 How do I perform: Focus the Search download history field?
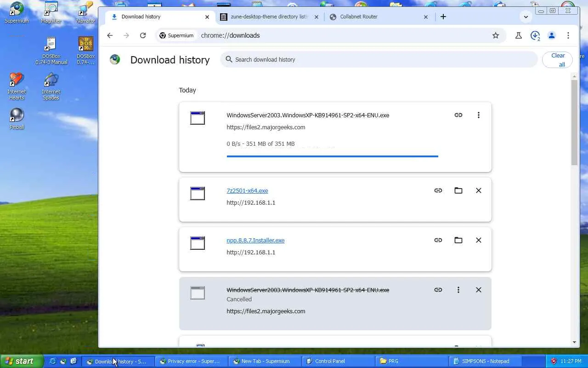tap(379, 59)
